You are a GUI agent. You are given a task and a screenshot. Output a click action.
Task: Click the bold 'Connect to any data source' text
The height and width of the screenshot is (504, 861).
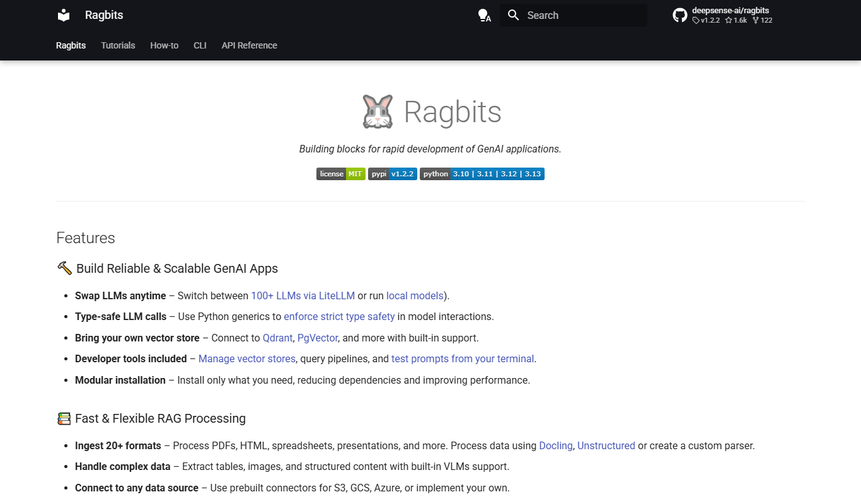click(x=137, y=488)
